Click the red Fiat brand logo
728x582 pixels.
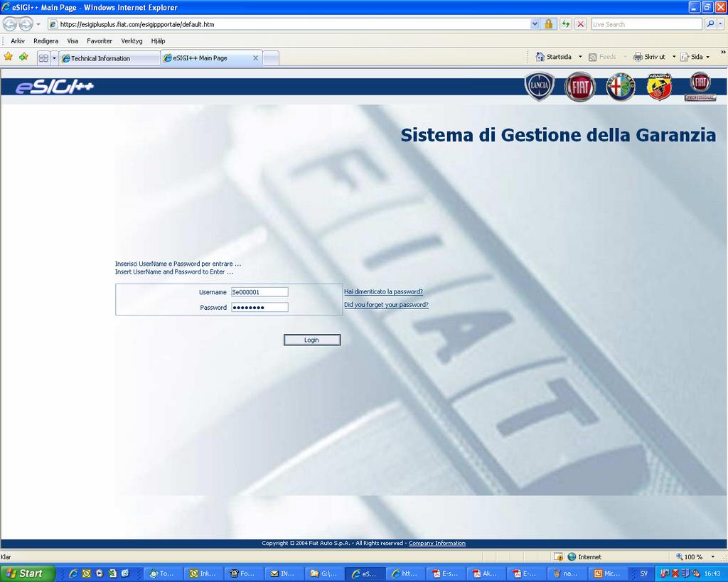pos(580,86)
